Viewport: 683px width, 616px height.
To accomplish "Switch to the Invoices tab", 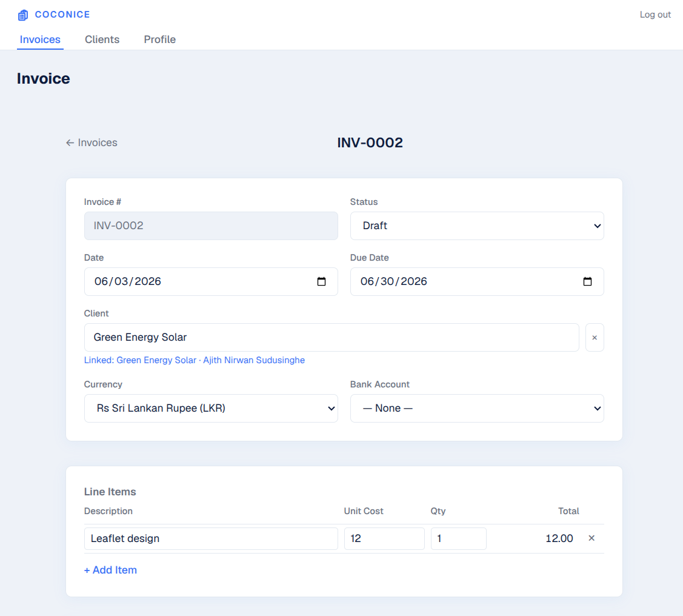I will point(40,39).
